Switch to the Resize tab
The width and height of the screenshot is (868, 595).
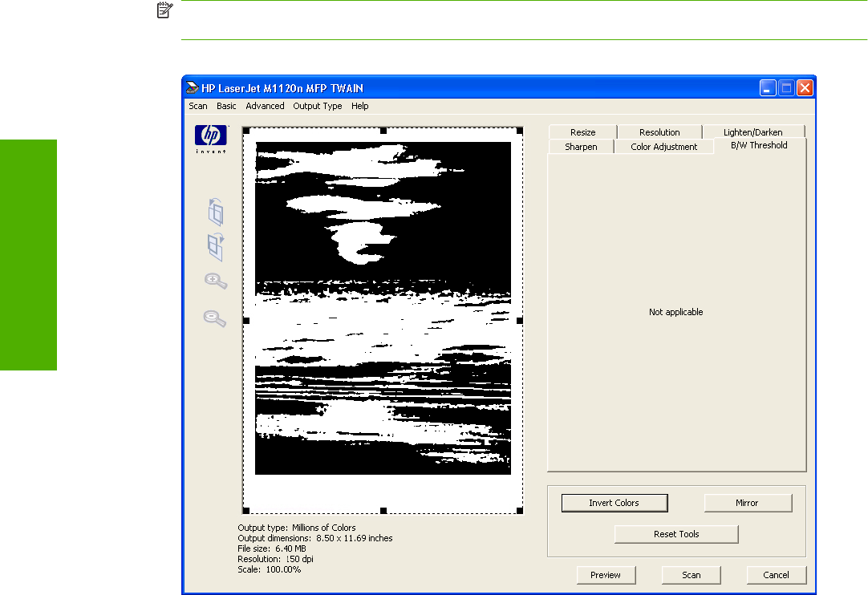[x=583, y=132]
